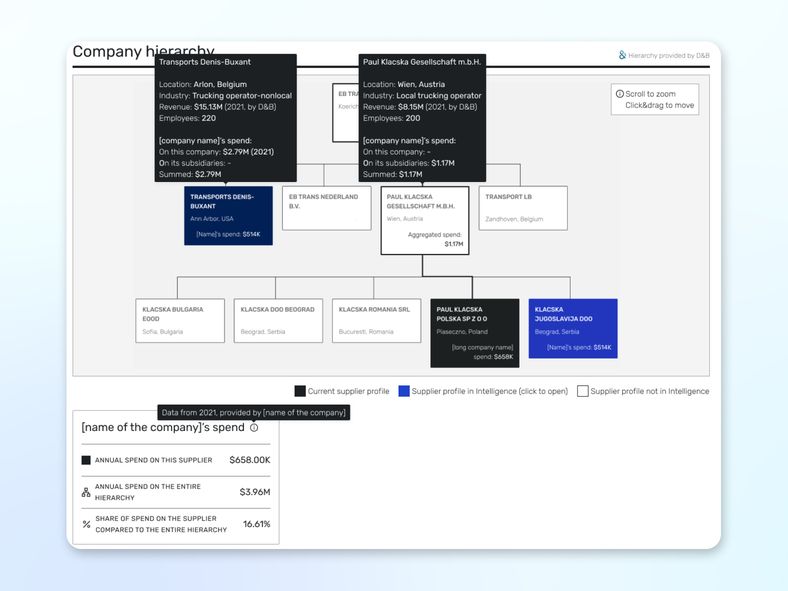788x591 pixels.
Task: Click the Aggregated spend $1.17M text
Action: (435, 239)
